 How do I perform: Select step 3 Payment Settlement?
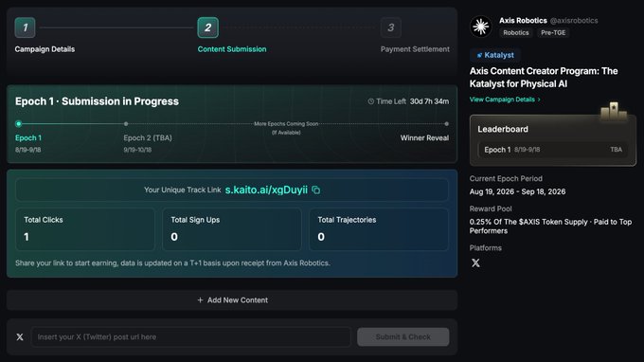390,27
